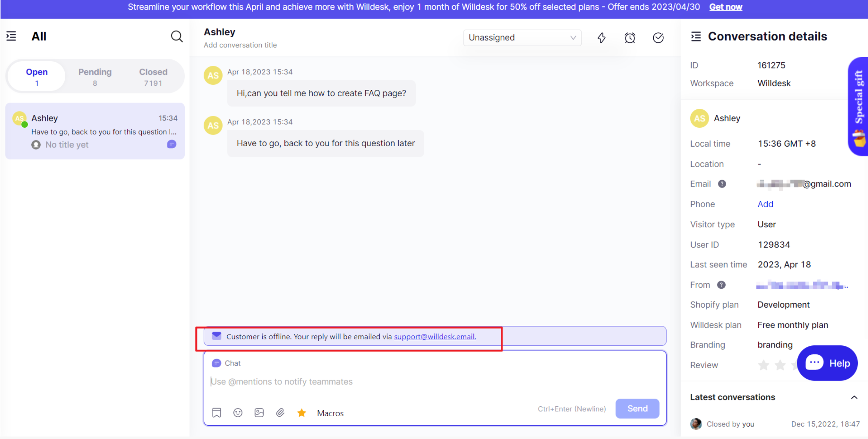The height and width of the screenshot is (439, 868).
Task: Open the Special gift side tab
Action: point(858,107)
